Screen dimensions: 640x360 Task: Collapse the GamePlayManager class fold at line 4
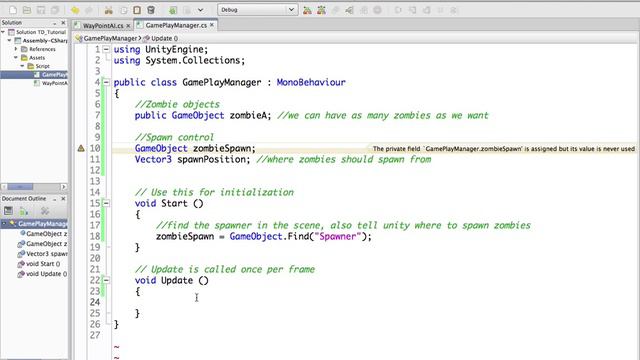click(x=106, y=82)
